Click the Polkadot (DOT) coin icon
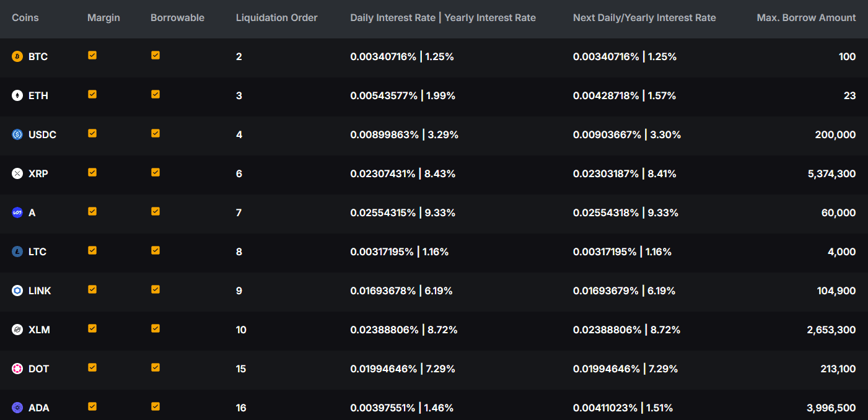868x420 pixels. coord(17,369)
